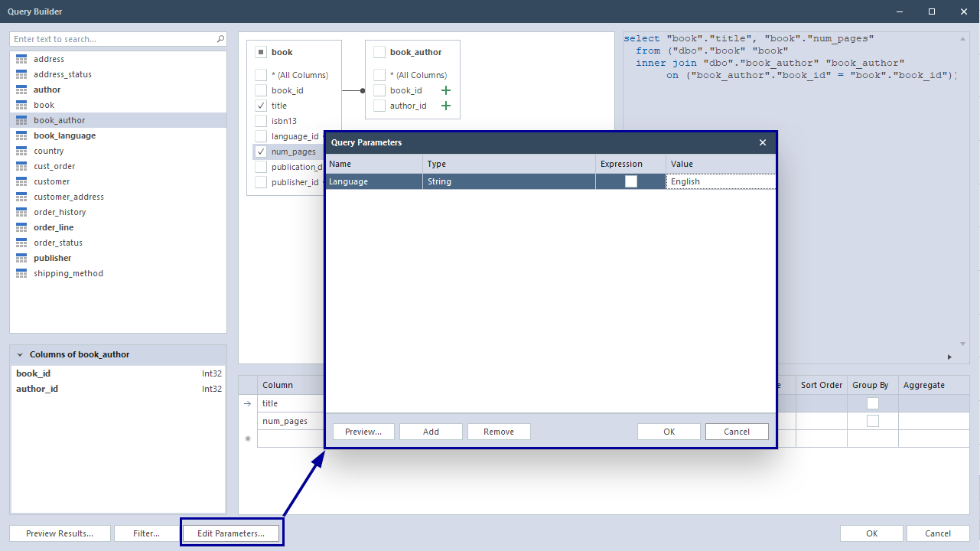Click the publisher table icon
980x551 pixels.
[21, 258]
